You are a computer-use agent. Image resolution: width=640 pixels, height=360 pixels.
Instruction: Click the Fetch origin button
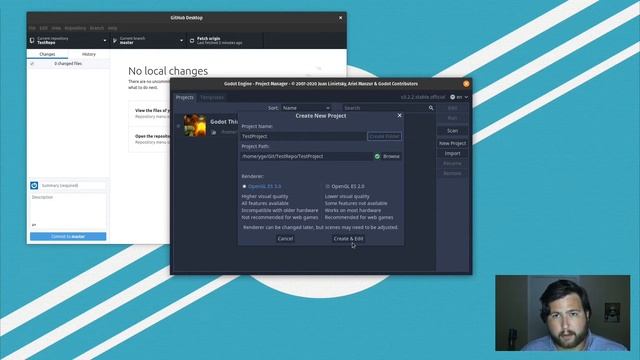[x=224, y=40]
